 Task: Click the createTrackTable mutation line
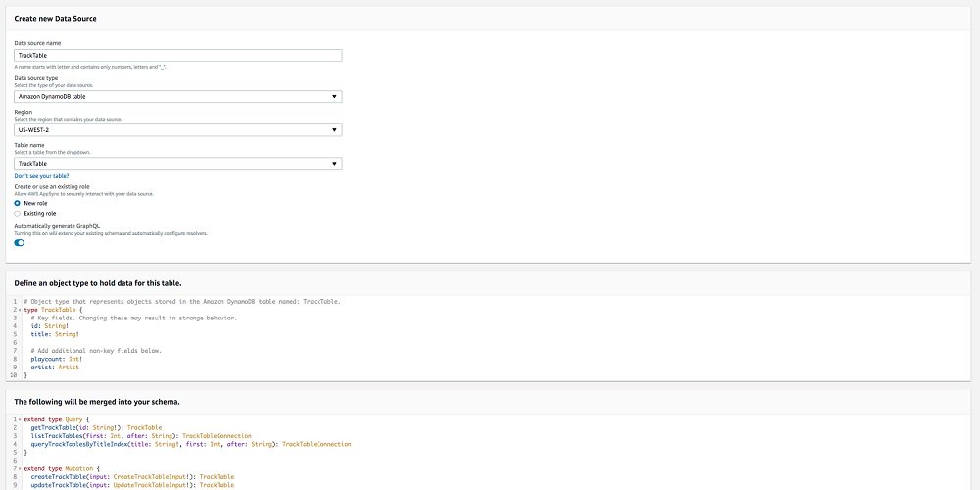click(132, 477)
